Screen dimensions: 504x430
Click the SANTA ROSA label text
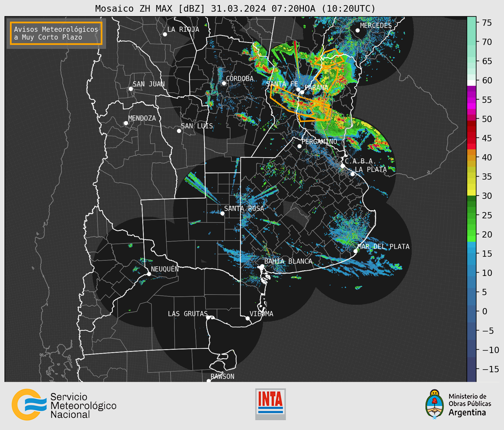(244, 208)
